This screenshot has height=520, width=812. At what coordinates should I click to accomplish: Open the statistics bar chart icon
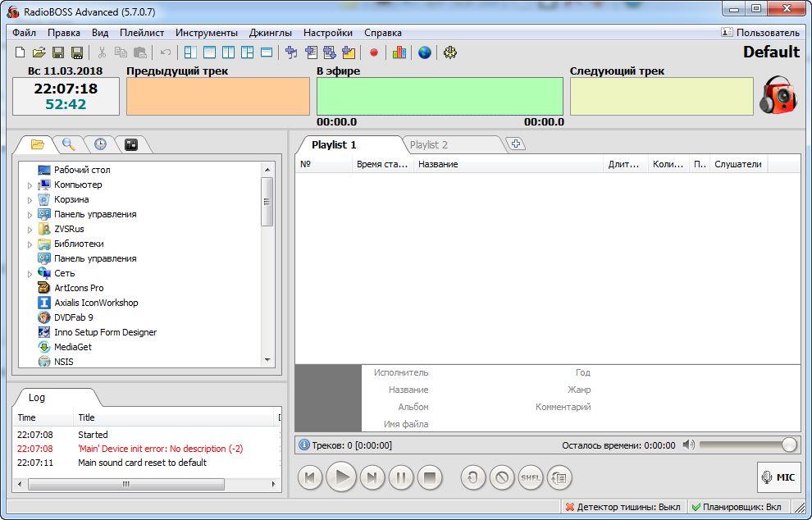pyautogui.click(x=399, y=52)
